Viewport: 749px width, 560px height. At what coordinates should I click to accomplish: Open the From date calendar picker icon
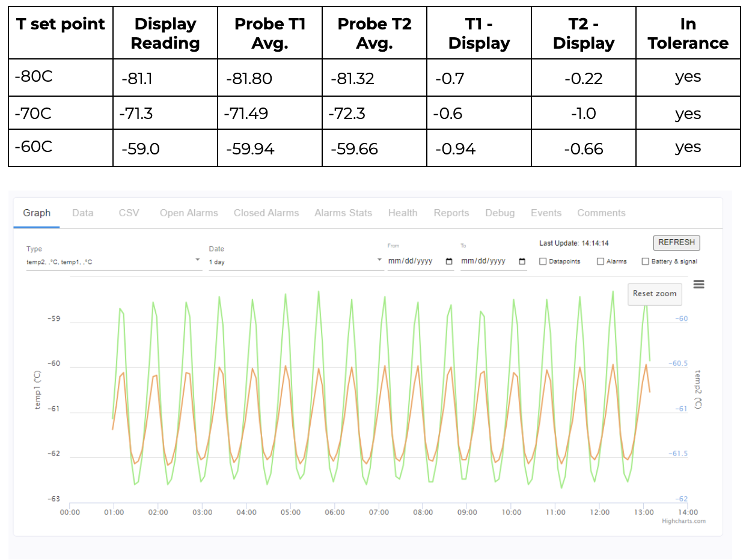[449, 261]
